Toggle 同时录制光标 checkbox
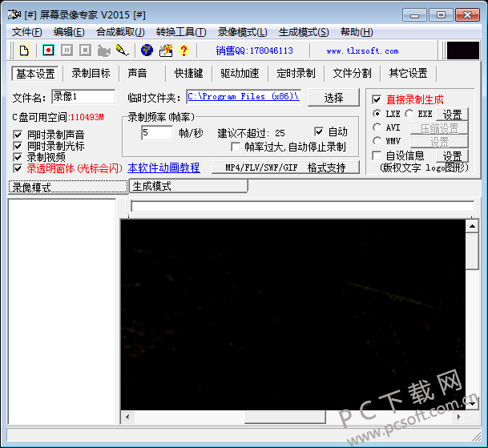 [18, 146]
